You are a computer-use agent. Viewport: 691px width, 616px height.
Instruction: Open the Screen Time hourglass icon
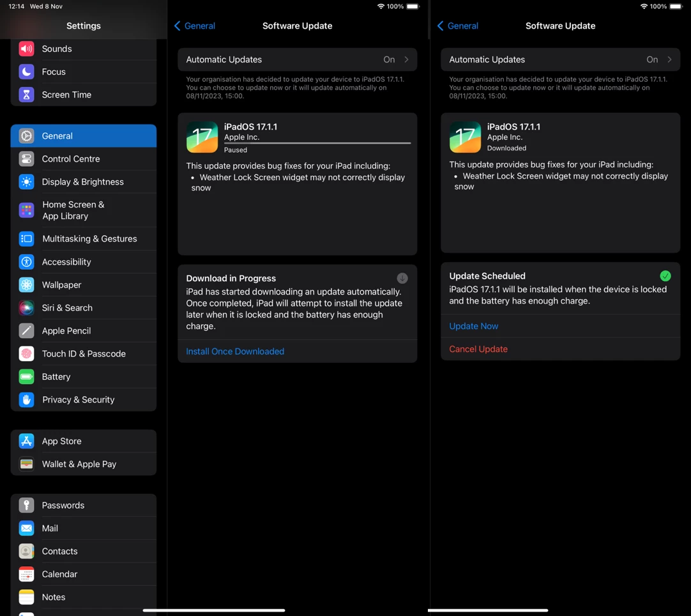26,95
